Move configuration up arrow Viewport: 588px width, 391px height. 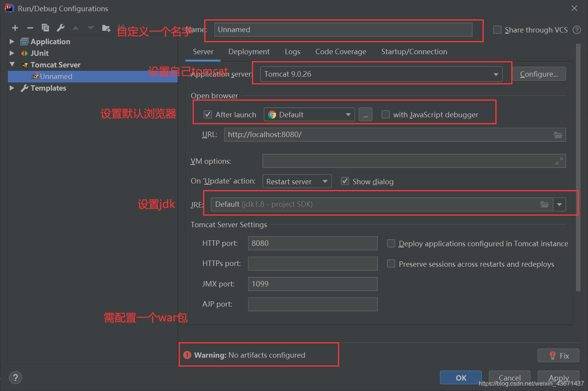pyautogui.click(x=76, y=28)
